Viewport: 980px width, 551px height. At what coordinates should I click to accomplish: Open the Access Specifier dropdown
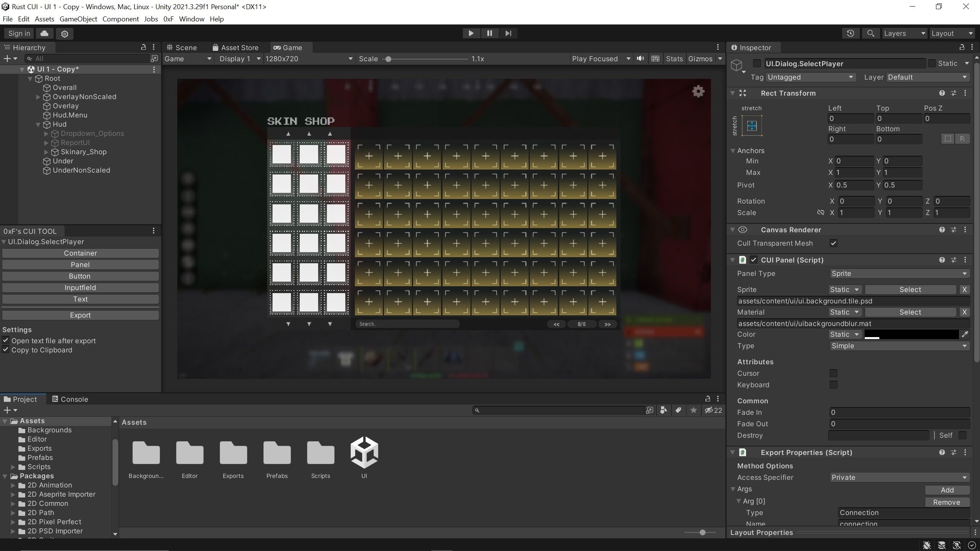(x=899, y=478)
